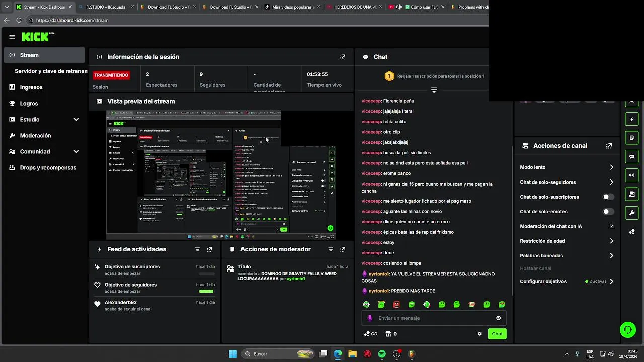Open Servidor y clave de retransmisión

coord(51,71)
